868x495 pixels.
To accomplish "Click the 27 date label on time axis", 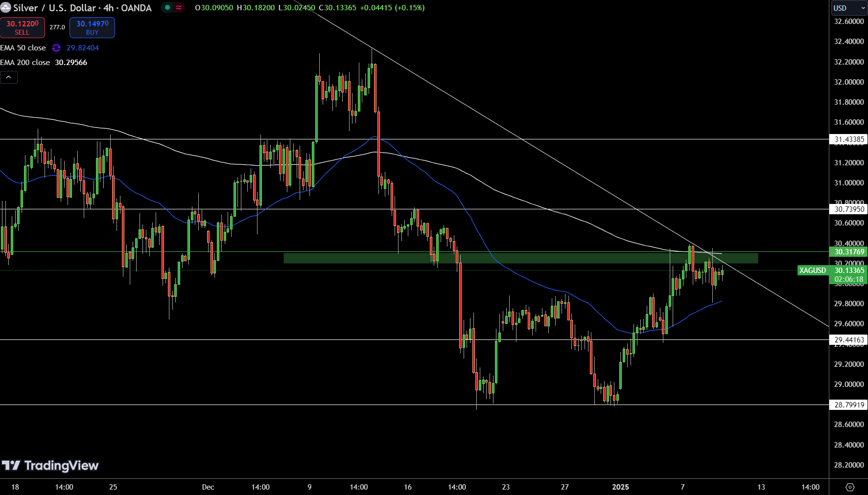I will pos(565,487).
